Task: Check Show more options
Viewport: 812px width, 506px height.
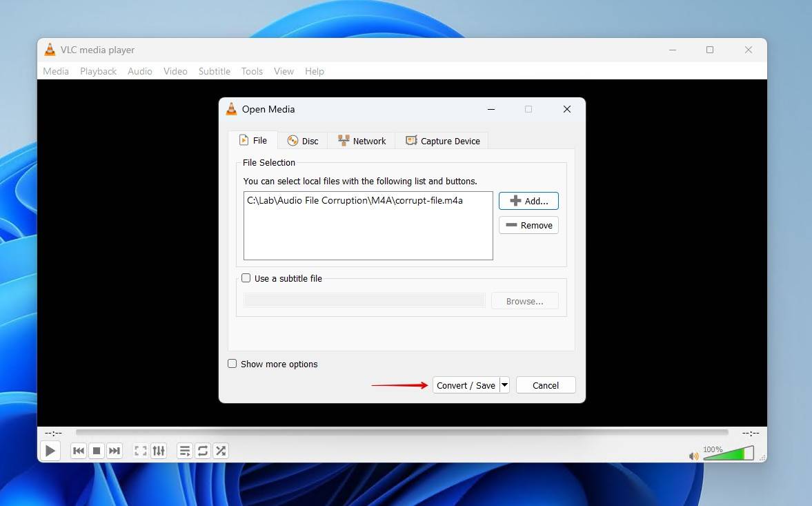Action: pyautogui.click(x=232, y=364)
